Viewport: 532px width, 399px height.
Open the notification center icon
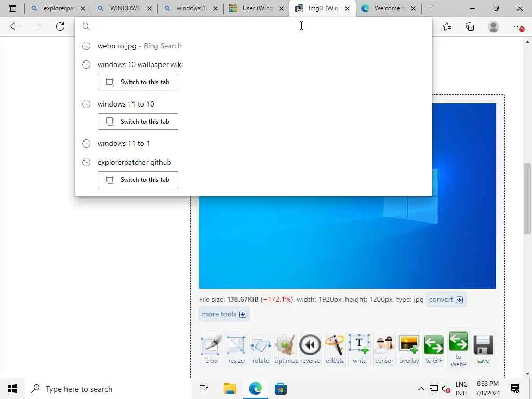515,389
